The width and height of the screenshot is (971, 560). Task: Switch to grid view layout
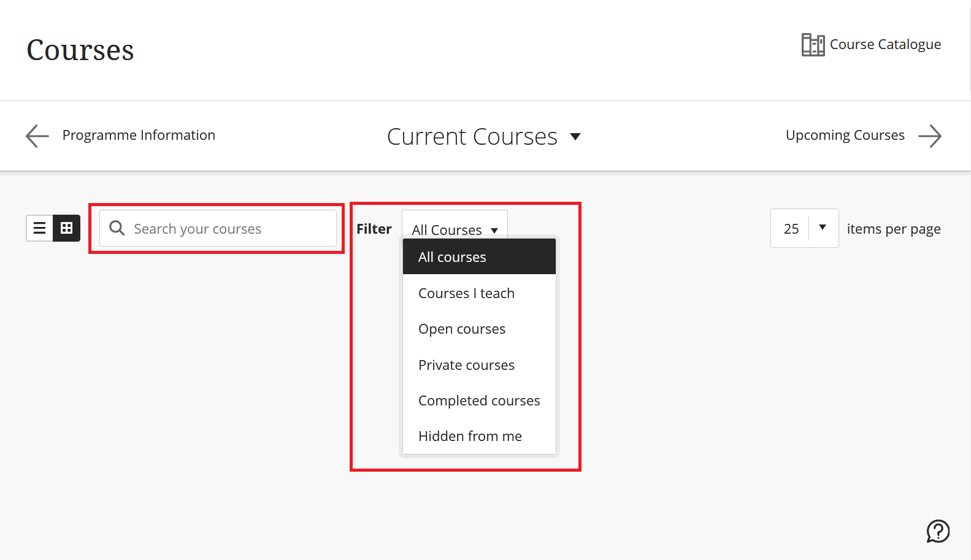click(66, 228)
